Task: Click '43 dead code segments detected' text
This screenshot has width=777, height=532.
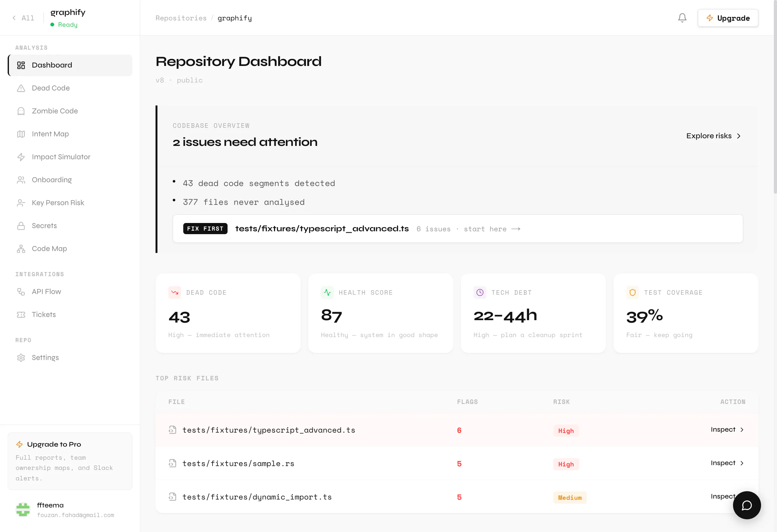Action: click(259, 183)
